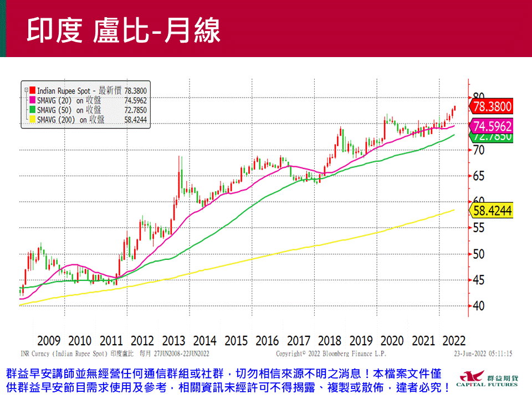532x399 pixels.
Task: Click the 2019 x-axis label
Action: click(361, 341)
